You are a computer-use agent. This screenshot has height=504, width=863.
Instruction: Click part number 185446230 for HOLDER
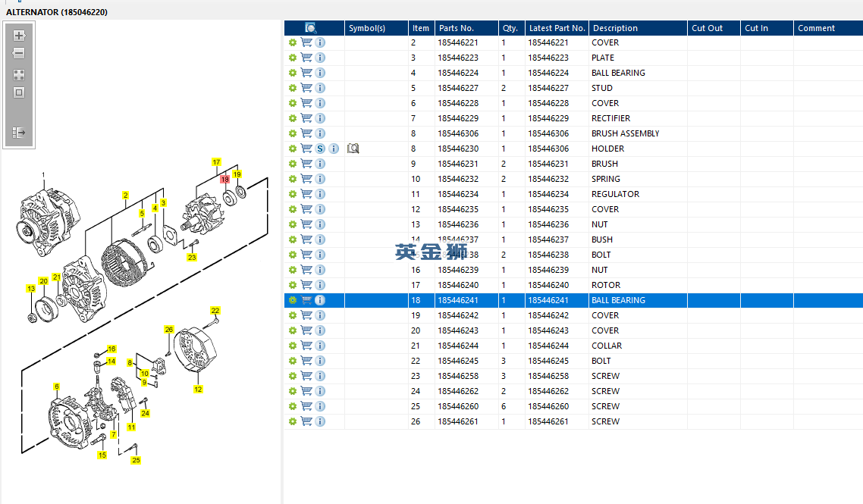458,149
